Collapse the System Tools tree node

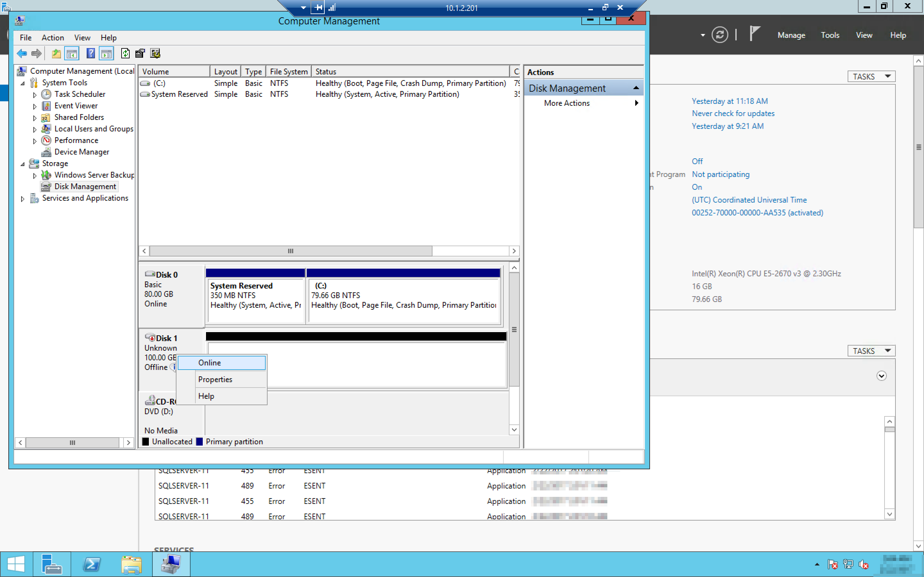[x=22, y=83]
